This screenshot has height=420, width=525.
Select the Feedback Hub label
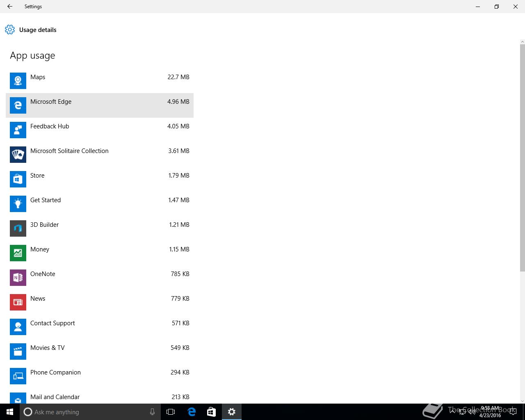[50, 126]
